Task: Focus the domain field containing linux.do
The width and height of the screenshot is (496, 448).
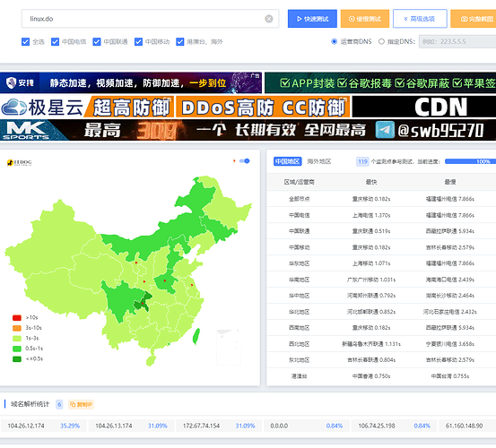Action: coord(151,19)
